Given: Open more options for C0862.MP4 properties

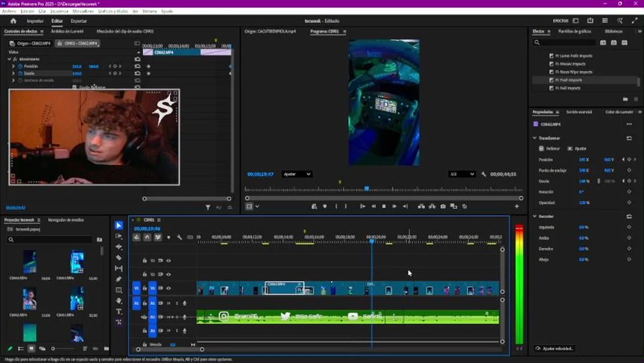Looking at the screenshot, I should pos(629,124).
